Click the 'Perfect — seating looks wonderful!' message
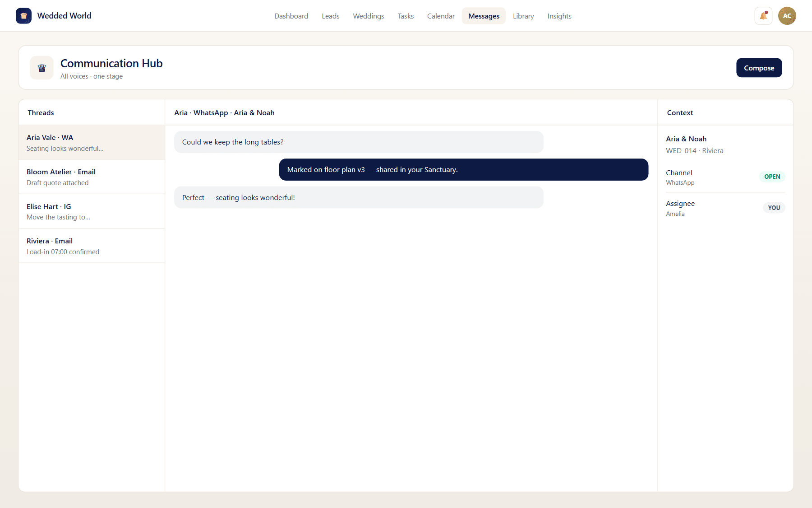This screenshot has width=812, height=508. [x=359, y=197]
